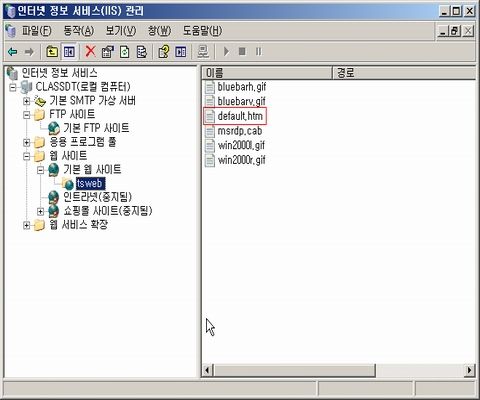Click the Refresh toolbar icon

(125, 52)
